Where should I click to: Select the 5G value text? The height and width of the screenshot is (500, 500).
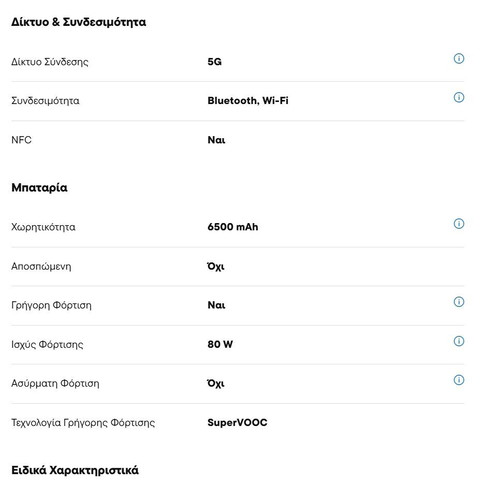point(215,62)
